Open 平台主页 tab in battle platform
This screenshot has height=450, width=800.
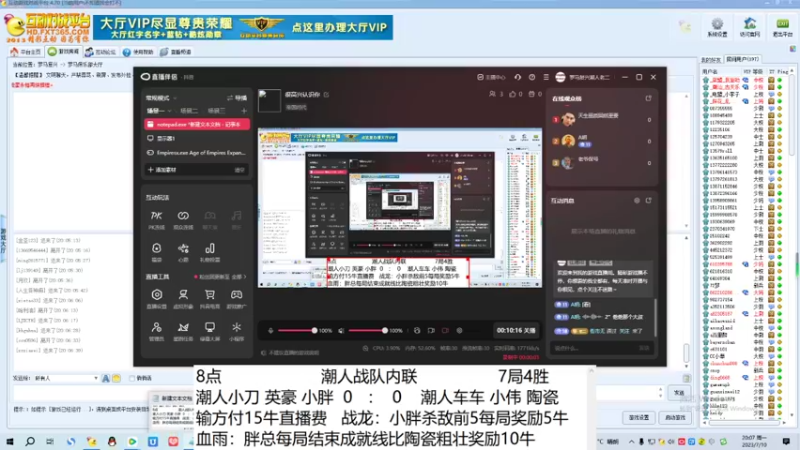point(26,52)
